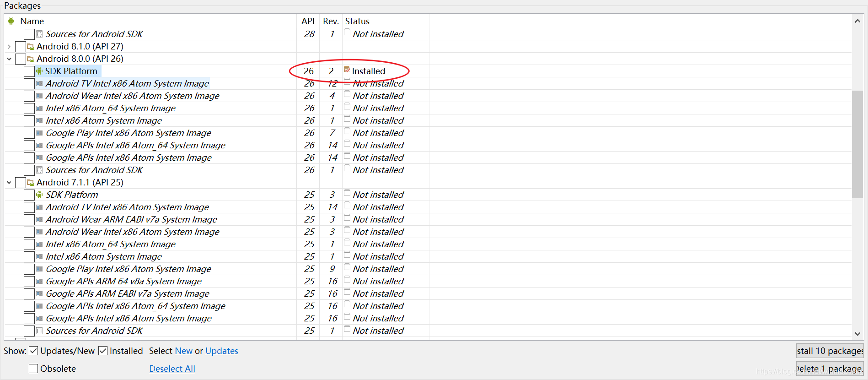Click the Sources for Android SDK API 25 icon

(x=39, y=331)
